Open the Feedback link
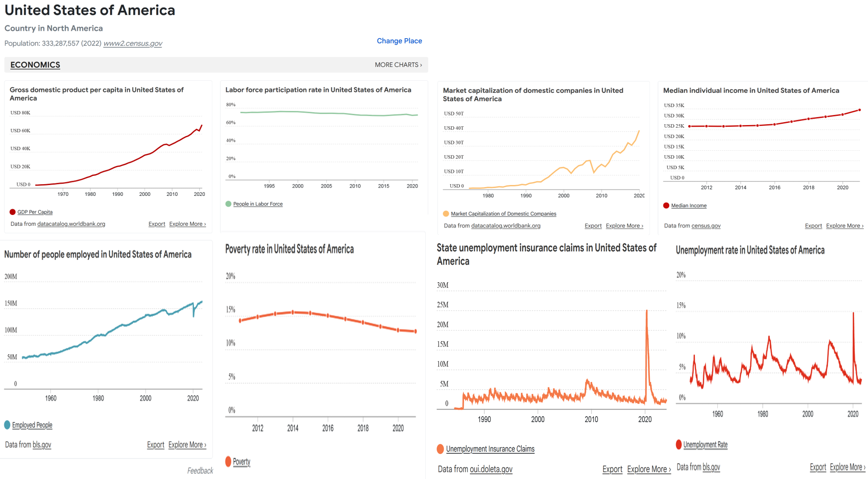The image size is (868, 479). [200, 471]
